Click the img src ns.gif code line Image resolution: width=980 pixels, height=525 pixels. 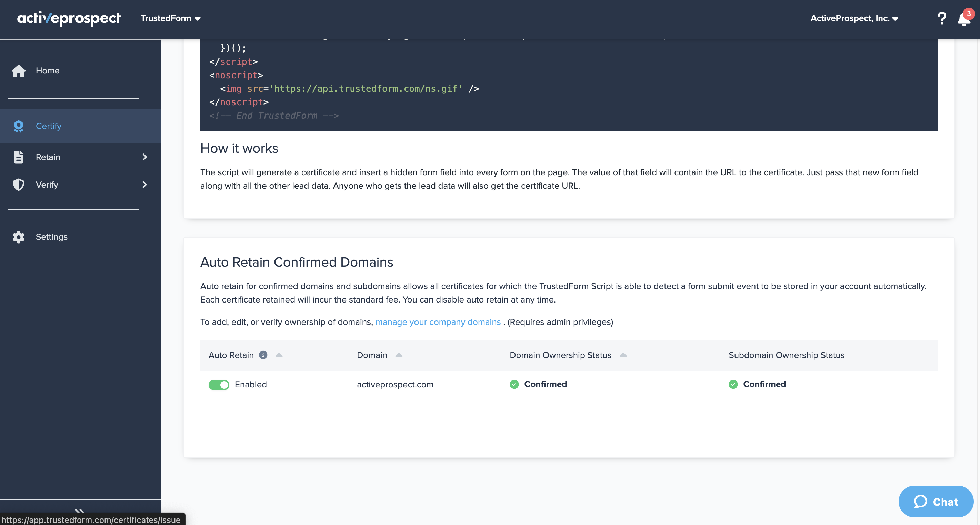pyautogui.click(x=349, y=89)
